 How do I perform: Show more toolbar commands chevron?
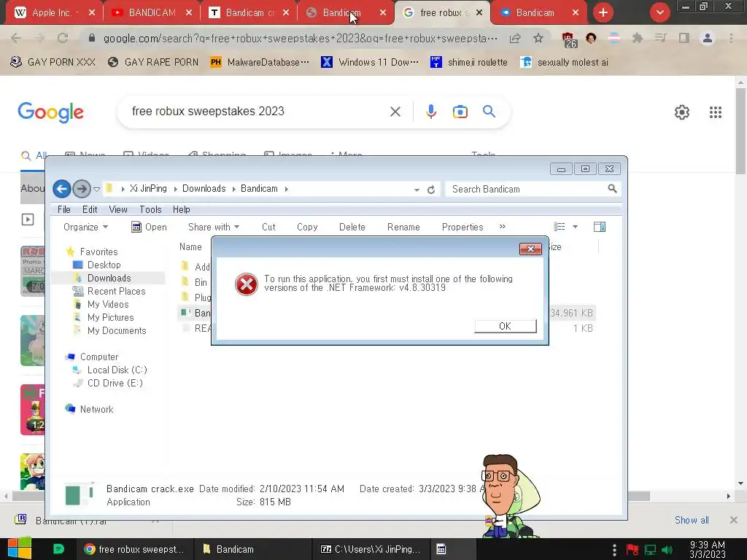(502, 227)
